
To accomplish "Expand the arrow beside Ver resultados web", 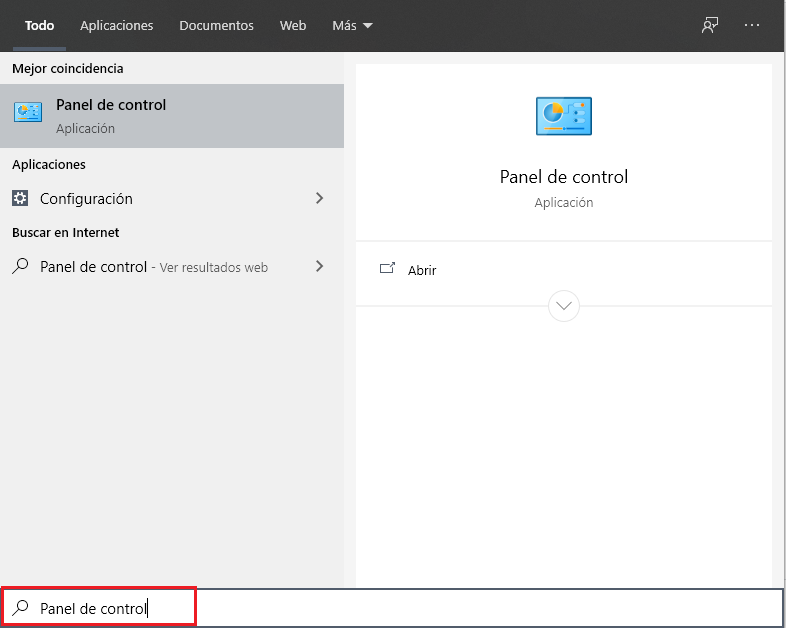I will pos(319,267).
